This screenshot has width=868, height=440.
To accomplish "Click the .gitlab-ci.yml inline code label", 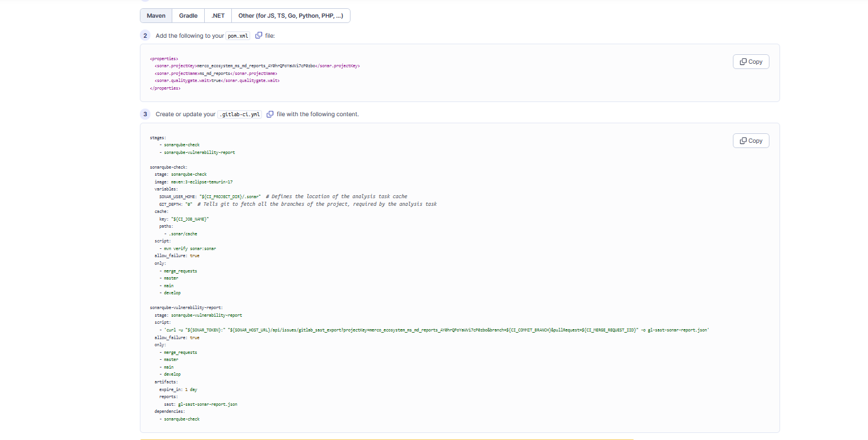I will pos(240,114).
